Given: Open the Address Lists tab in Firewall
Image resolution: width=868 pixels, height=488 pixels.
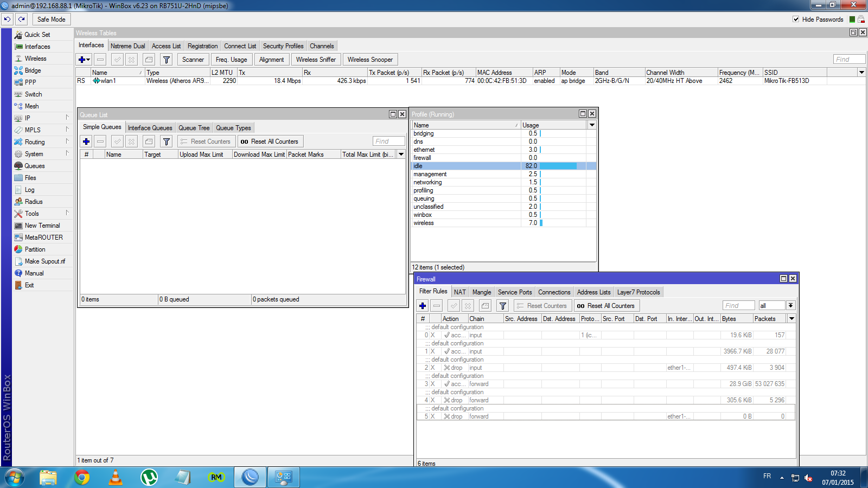Looking at the screenshot, I should click(x=593, y=292).
